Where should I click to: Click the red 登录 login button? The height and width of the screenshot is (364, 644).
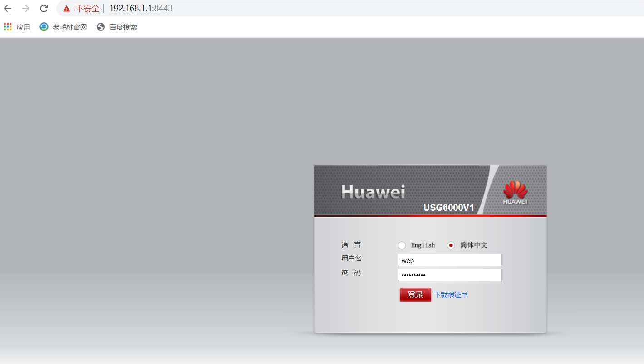coord(415,294)
